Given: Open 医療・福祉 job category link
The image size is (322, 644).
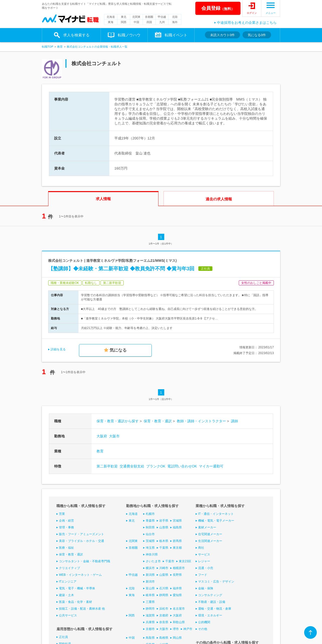Looking at the screenshot, I should pyautogui.click(x=65, y=548).
